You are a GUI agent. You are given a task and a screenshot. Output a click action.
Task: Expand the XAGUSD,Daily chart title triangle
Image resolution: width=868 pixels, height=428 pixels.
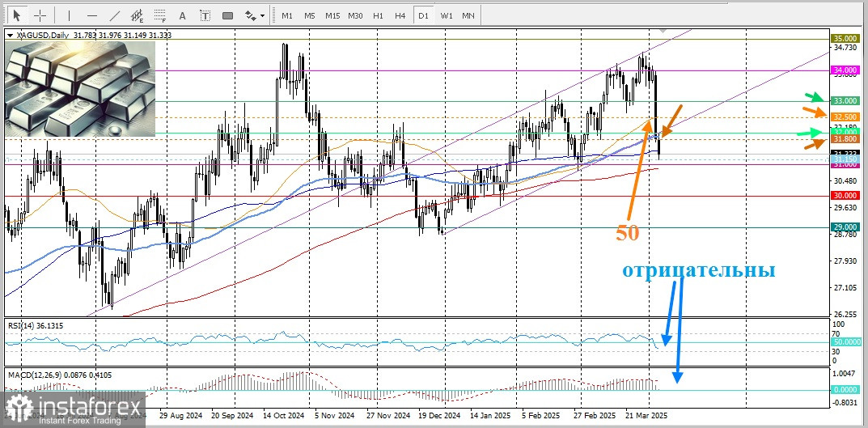click(x=10, y=36)
